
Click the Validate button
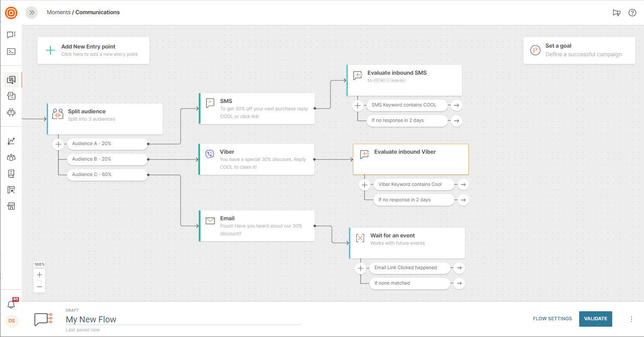coord(595,319)
